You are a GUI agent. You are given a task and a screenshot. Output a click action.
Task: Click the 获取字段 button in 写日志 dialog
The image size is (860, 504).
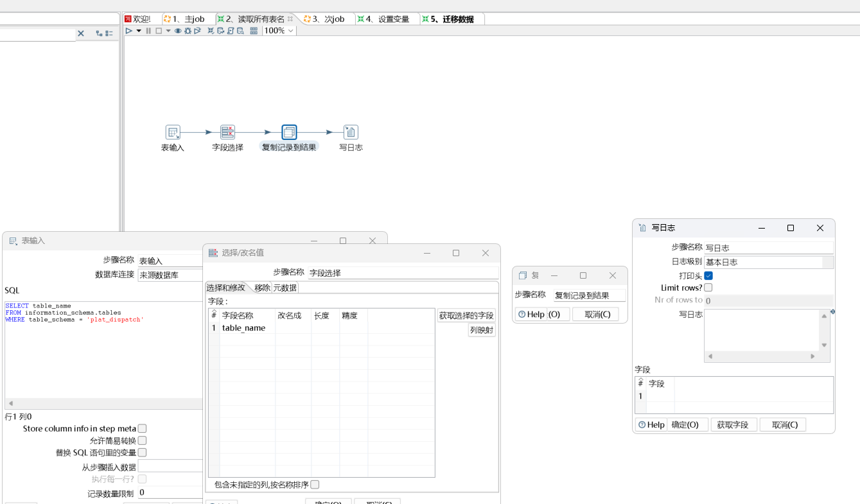click(733, 425)
